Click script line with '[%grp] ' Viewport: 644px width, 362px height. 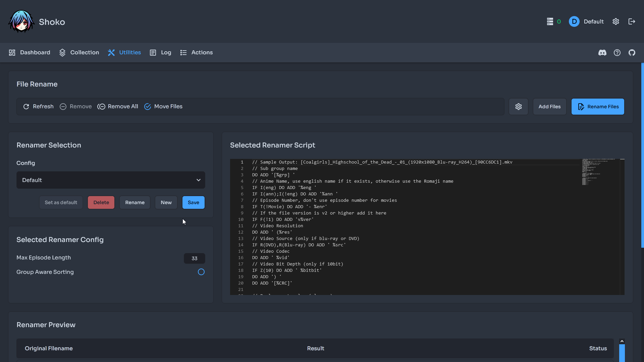click(x=273, y=175)
